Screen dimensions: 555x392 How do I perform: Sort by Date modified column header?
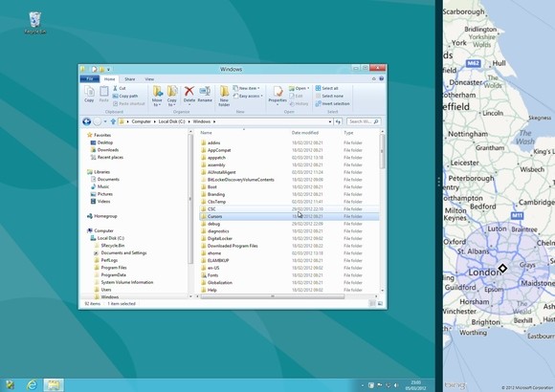tap(305, 133)
